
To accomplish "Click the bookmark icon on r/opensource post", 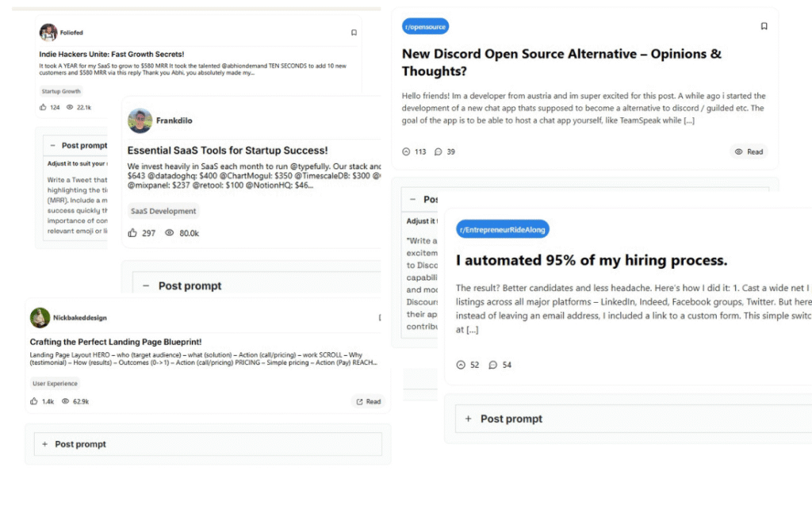I will click(764, 26).
